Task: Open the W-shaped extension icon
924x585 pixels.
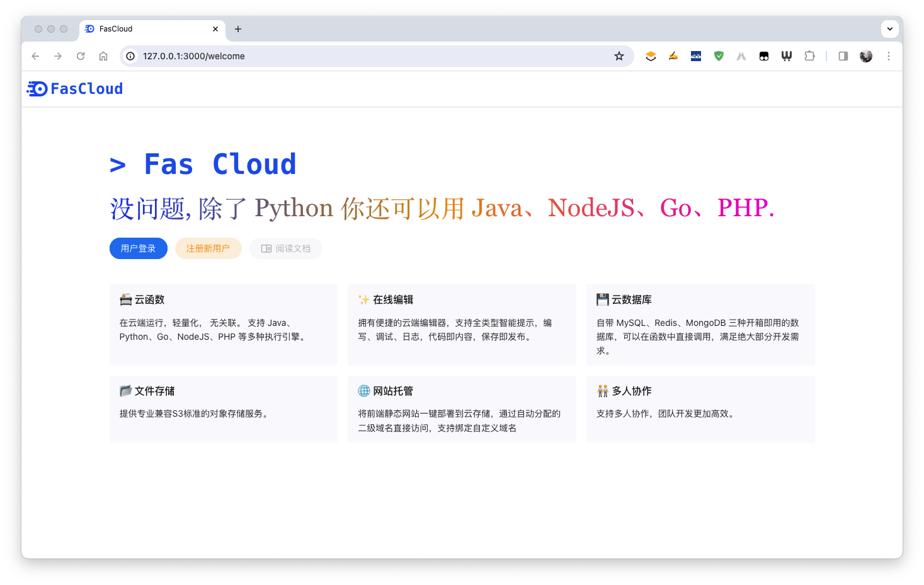Action: coord(787,56)
